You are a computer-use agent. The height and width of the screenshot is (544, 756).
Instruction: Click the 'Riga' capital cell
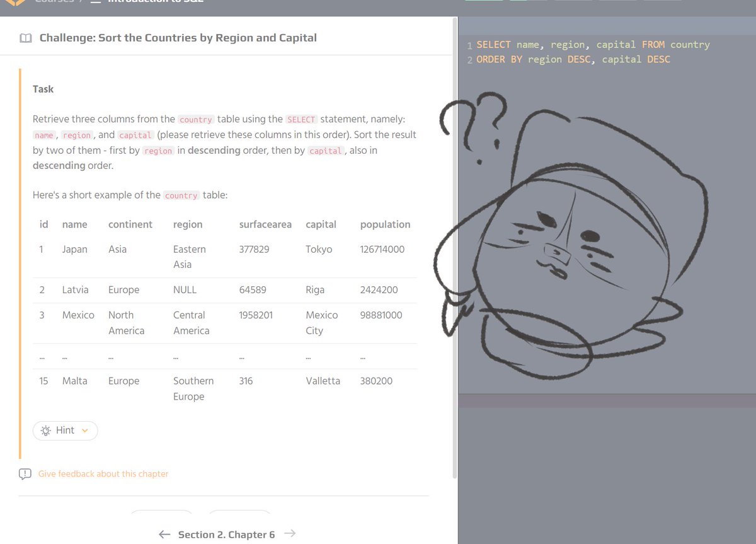(315, 290)
